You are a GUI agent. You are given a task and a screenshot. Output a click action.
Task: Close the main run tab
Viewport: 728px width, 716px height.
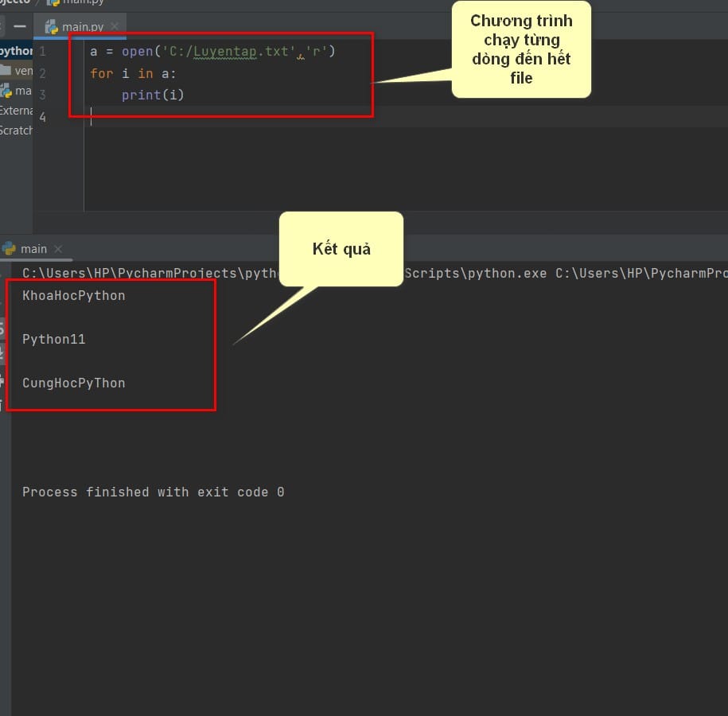click(58, 249)
